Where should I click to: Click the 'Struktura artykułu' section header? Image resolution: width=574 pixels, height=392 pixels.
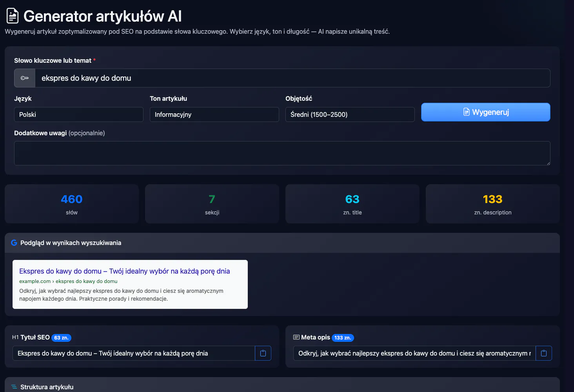[x=282, y=385]
